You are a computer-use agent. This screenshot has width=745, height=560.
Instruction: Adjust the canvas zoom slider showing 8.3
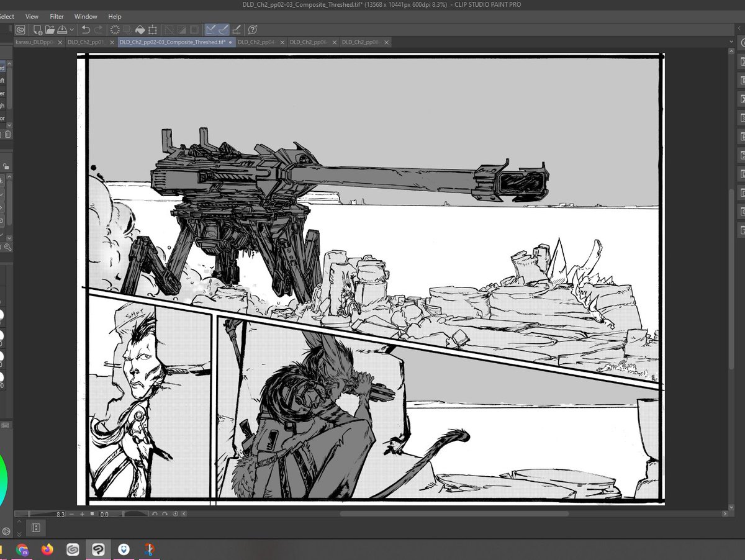point(40,514)
